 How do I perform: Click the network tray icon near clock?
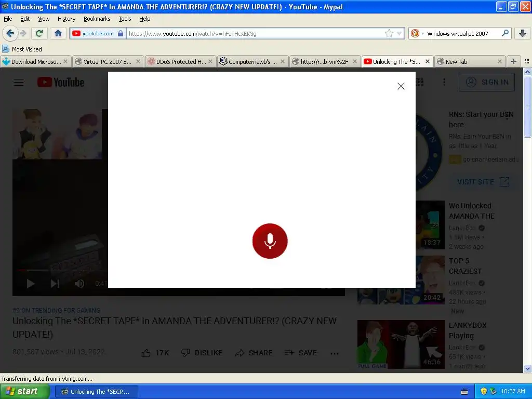tap(494, 391)
